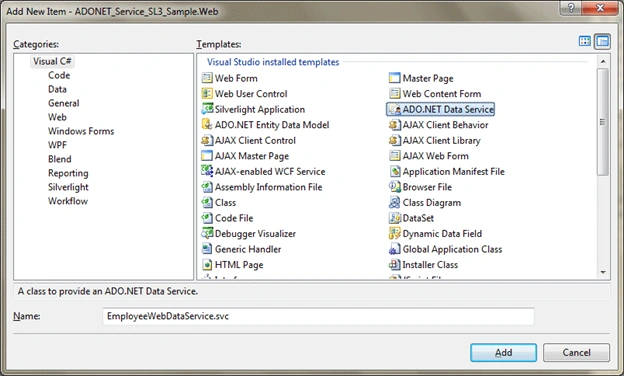Click the templates list scroll down arrow
The height and width of the screenshot is (376, 624).
[x=603, y=273]
